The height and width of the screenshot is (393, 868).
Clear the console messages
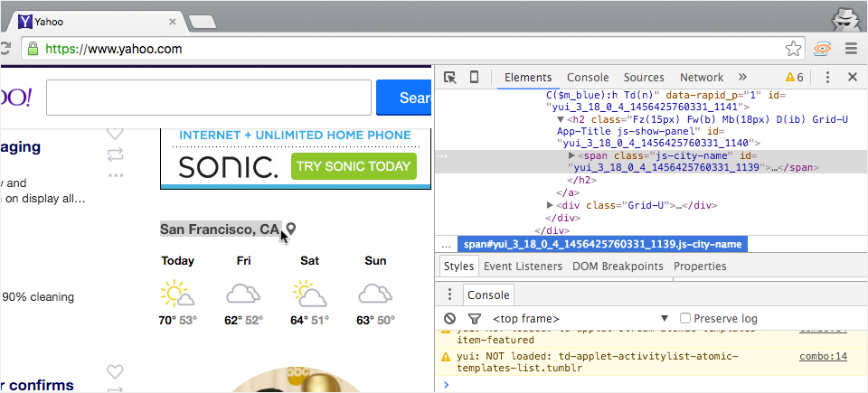tap(450, 319)
